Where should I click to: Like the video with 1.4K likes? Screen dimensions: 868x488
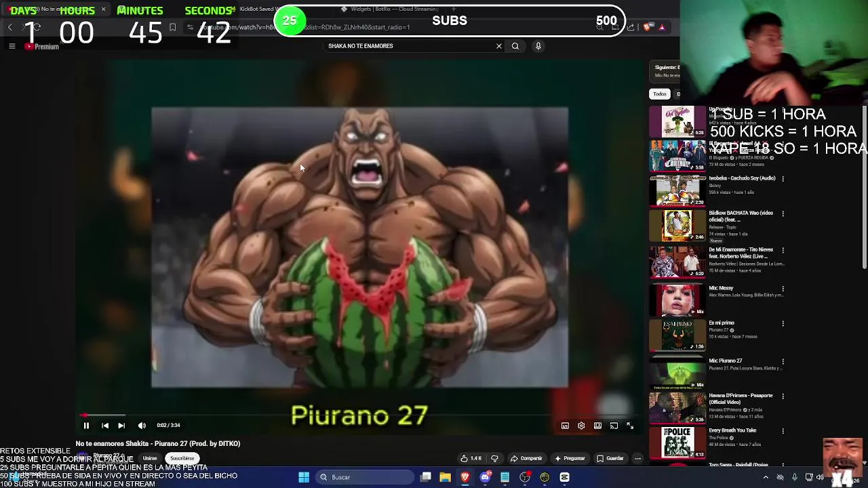pyautogui.click(x=471, y=458)
